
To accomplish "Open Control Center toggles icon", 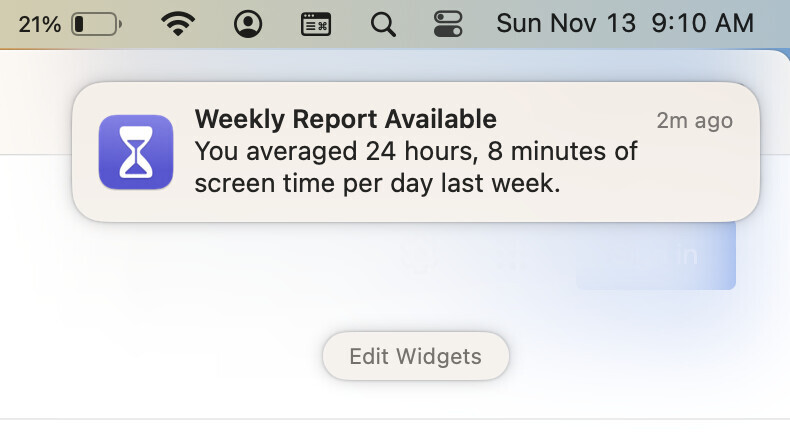I will coord(449,23).
